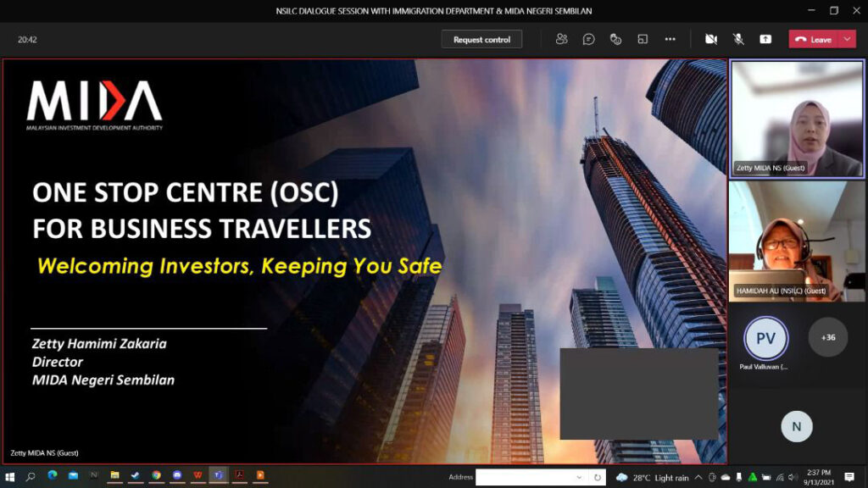Open the breakout rooms icon
868x488 pixels.
[x=643, y=39]
